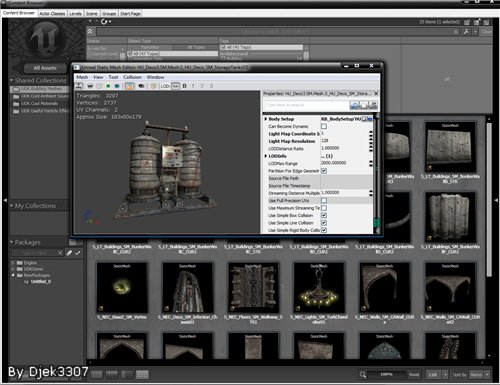This screenshot has width=500, height=385.
Task: Click the orange highlighted mesh toolbar icon
Action: (130, 86)
